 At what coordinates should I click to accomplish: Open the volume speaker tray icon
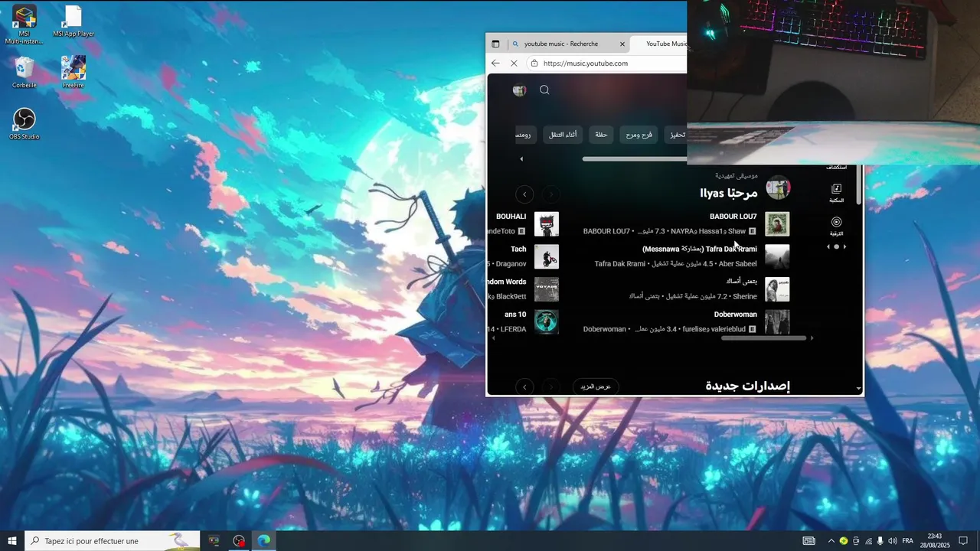(x=892, y=541)
